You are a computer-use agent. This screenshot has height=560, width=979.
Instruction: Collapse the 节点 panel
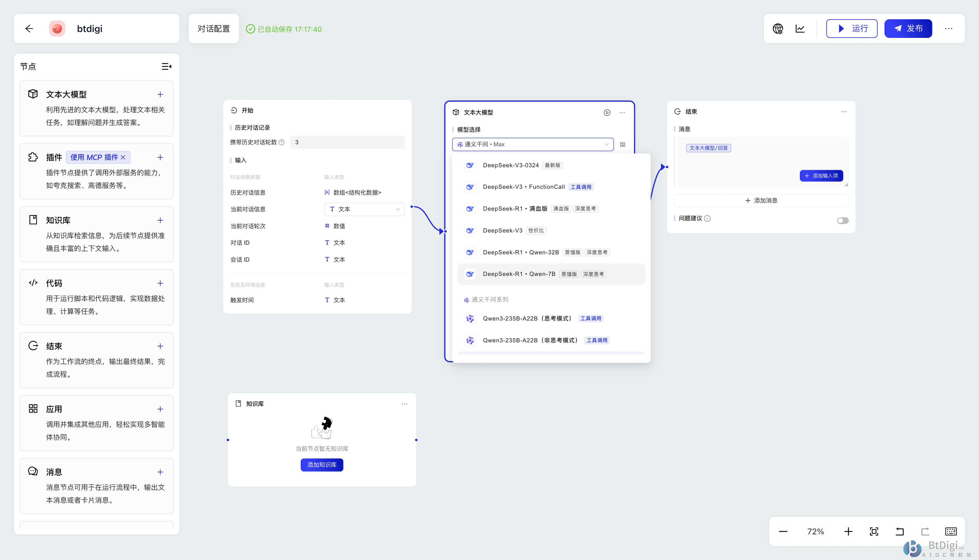(x=166, y=66)
